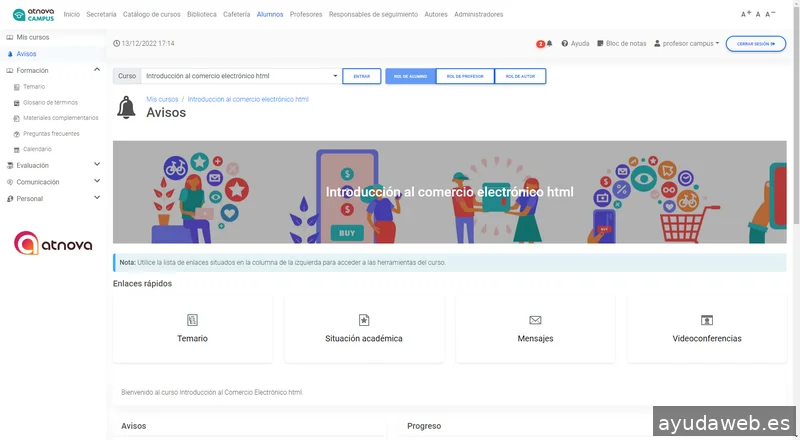Click the Comunicación sidebar icon

[10, 182]
